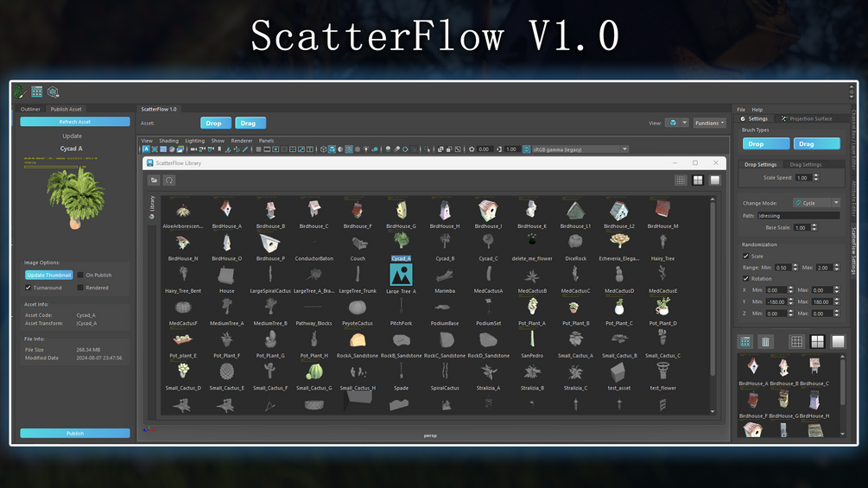Image resolution: width=868 pixels, height=488 pixels.
Task: Select Drop under Brush Types
Action: 766,144
